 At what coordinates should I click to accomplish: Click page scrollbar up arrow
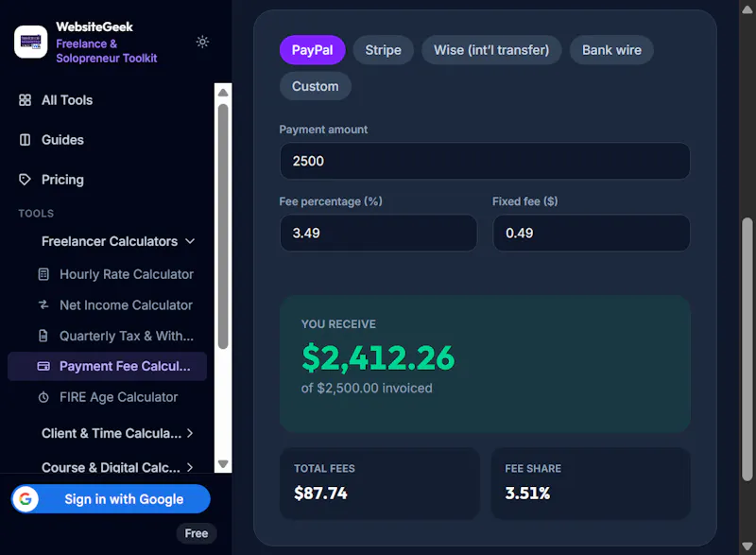(747, 9)
